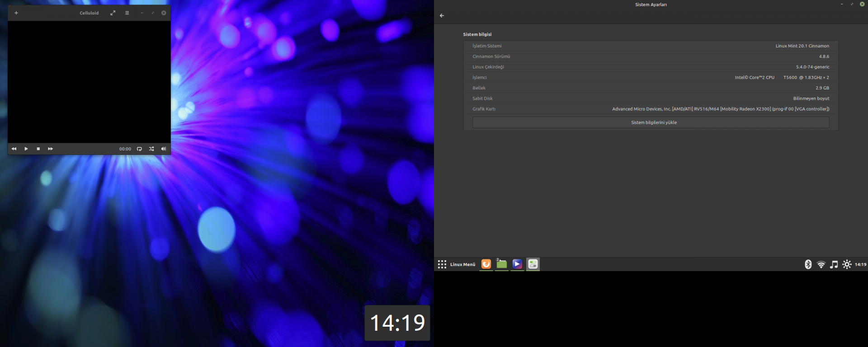Open the sound applet music note
This screenshot has width=868, height=347.
point(834,265)
